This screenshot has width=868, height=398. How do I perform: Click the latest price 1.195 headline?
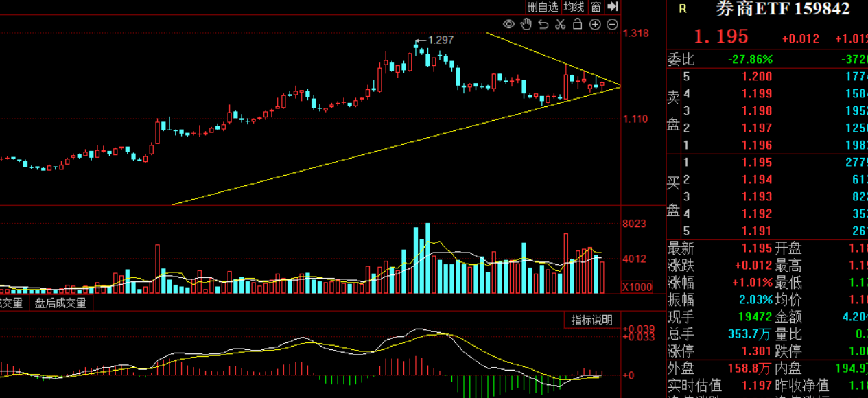(720, 36)
